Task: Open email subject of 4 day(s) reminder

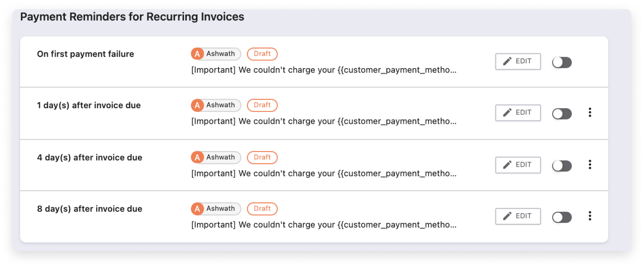Action: pyautogui.click(x=324, y=173)
